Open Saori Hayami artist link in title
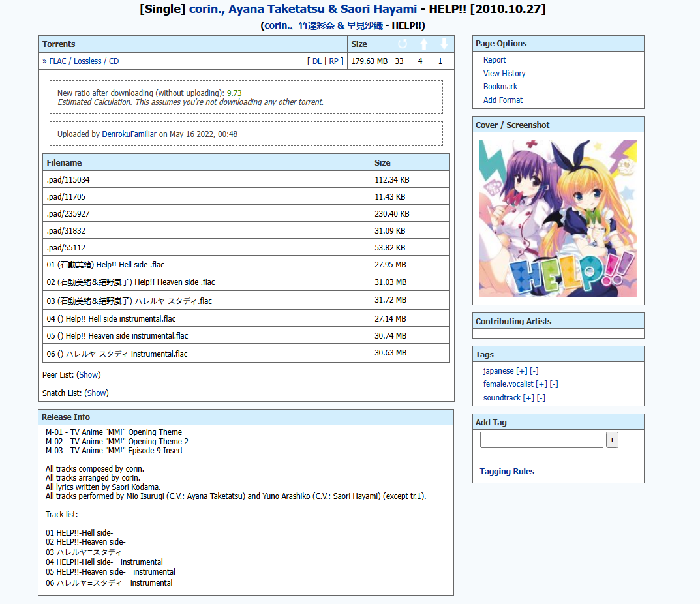The width and height of the screenshot is (700, 604). (378, 9)
